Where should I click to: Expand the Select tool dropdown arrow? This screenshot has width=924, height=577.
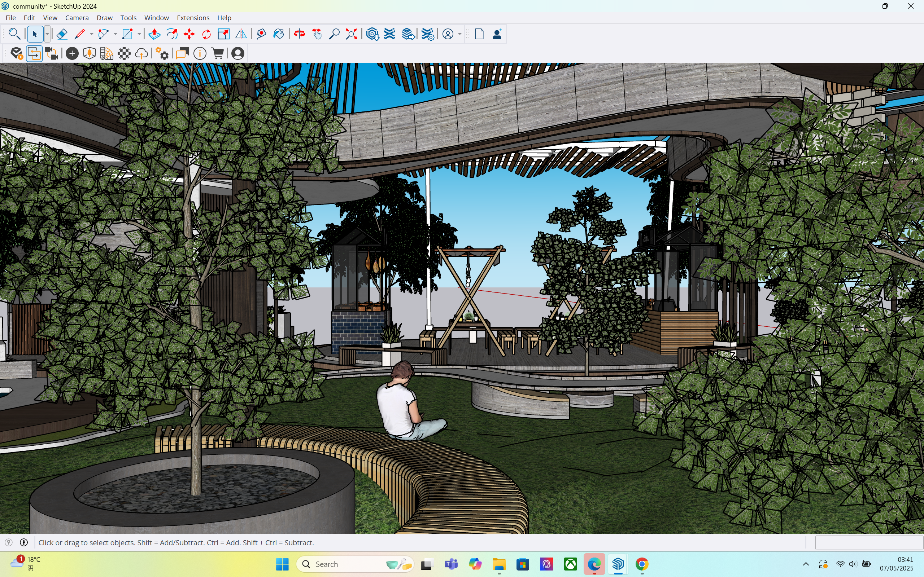47,34
